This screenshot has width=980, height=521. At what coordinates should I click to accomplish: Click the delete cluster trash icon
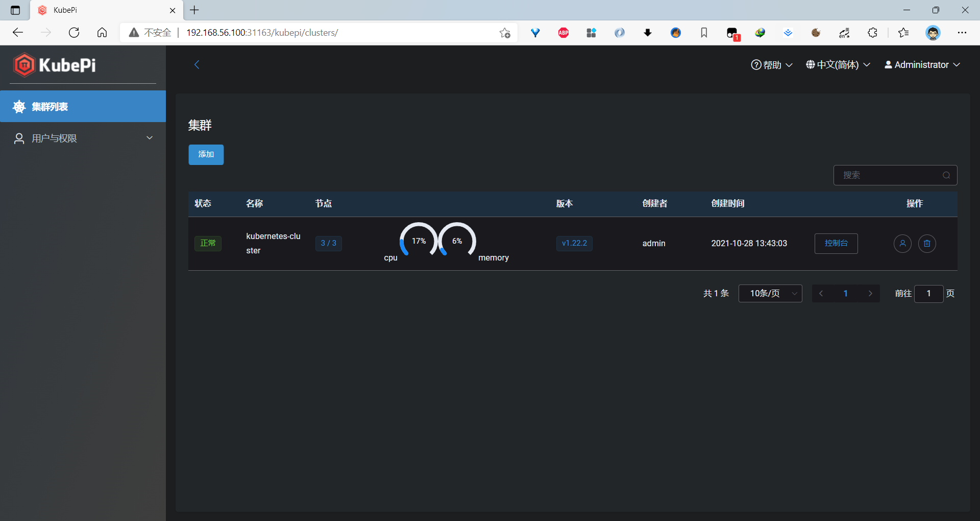pos(927,243)
